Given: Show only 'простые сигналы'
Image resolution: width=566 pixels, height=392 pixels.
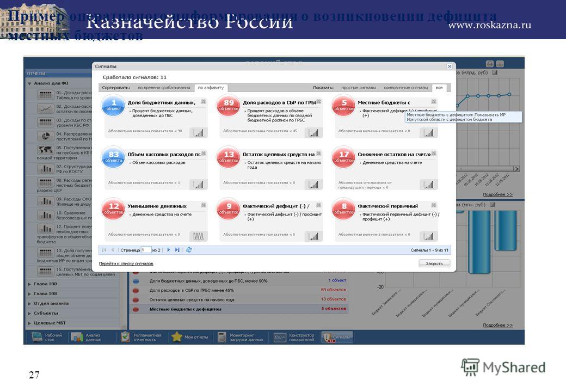Looking at the screenshot, I should pos(359,88).
